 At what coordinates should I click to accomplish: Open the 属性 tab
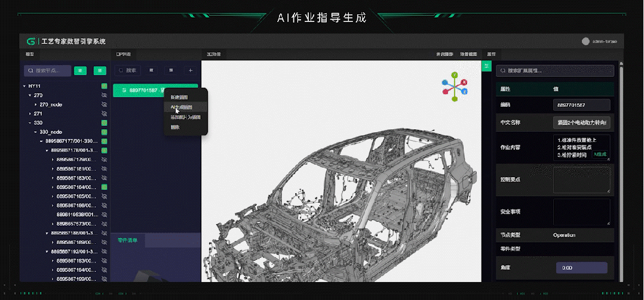(491, 54)
